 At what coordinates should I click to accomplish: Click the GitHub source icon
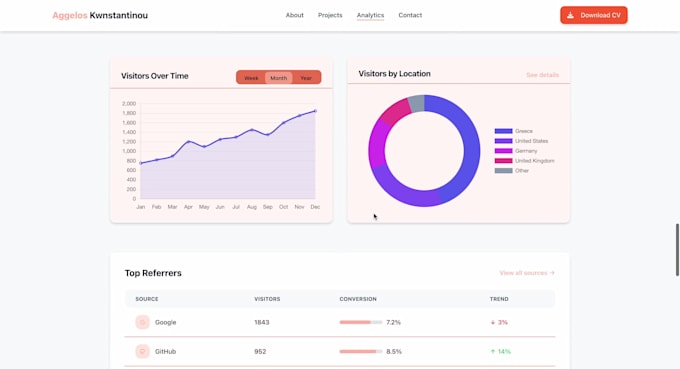(142, 351)
